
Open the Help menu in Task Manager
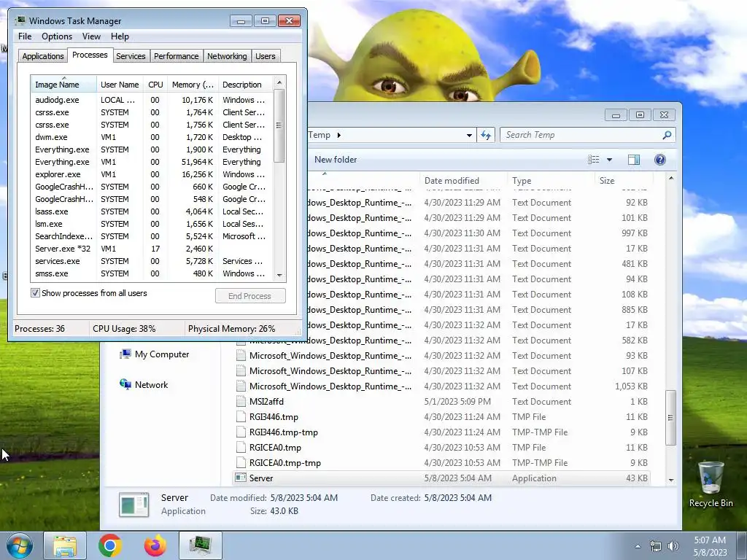click(120, 36)
